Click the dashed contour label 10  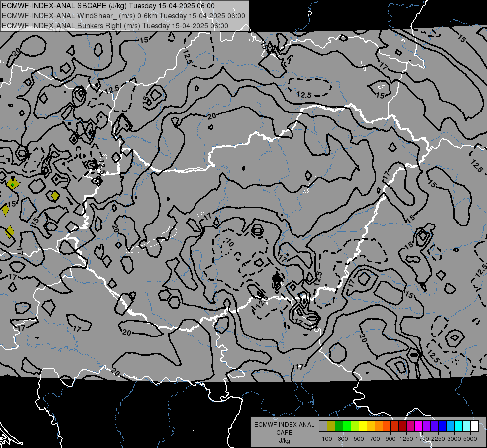[x=230, y=243]
